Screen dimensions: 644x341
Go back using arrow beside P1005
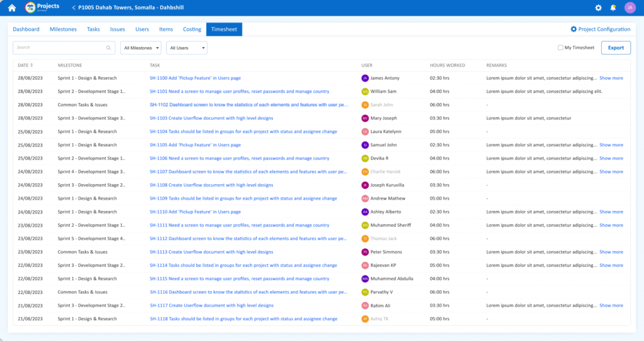pyautogui.click(x=74, y=8)
